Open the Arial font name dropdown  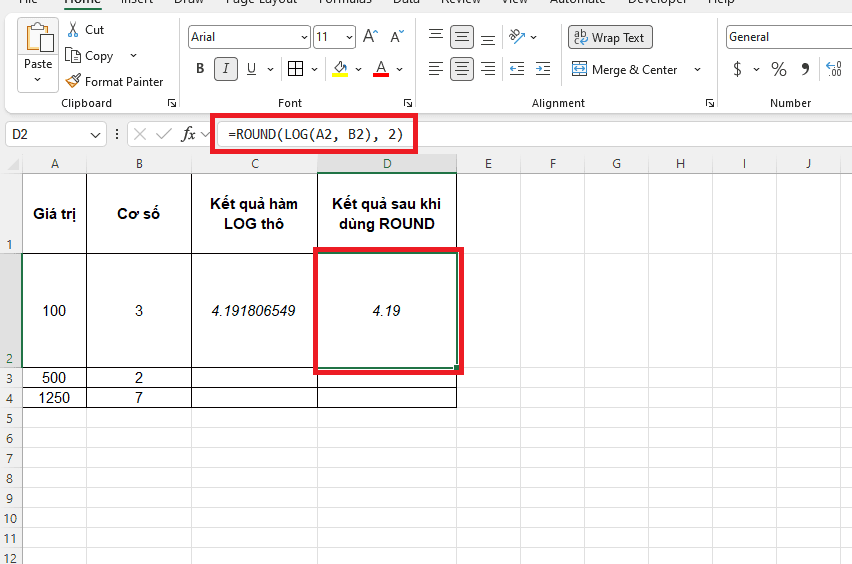304,37
